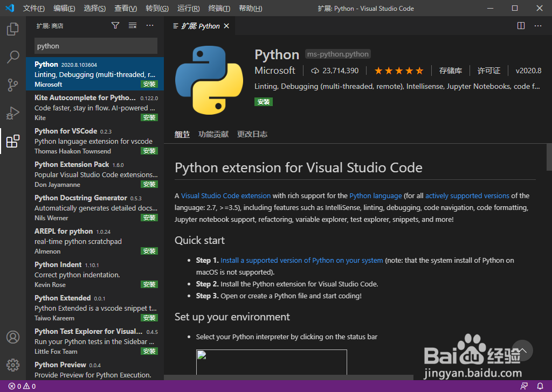Open the 运行(R) menu

(x=188, y=9)
